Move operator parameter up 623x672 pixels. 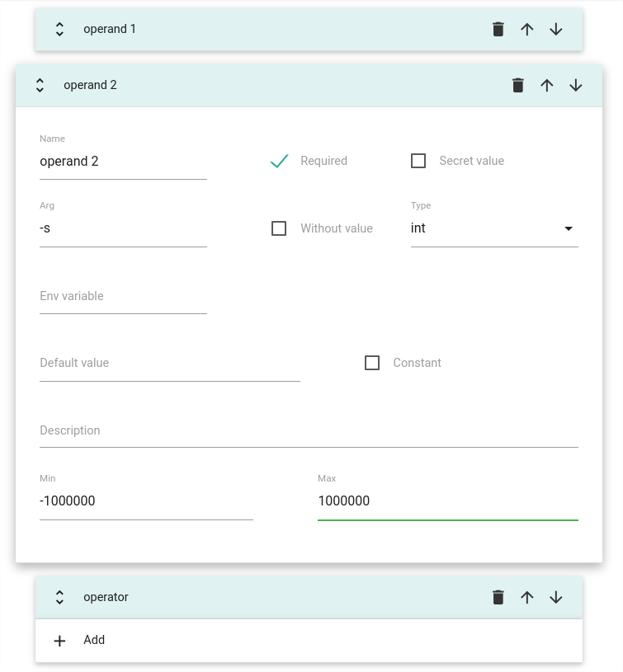point(527,598)
